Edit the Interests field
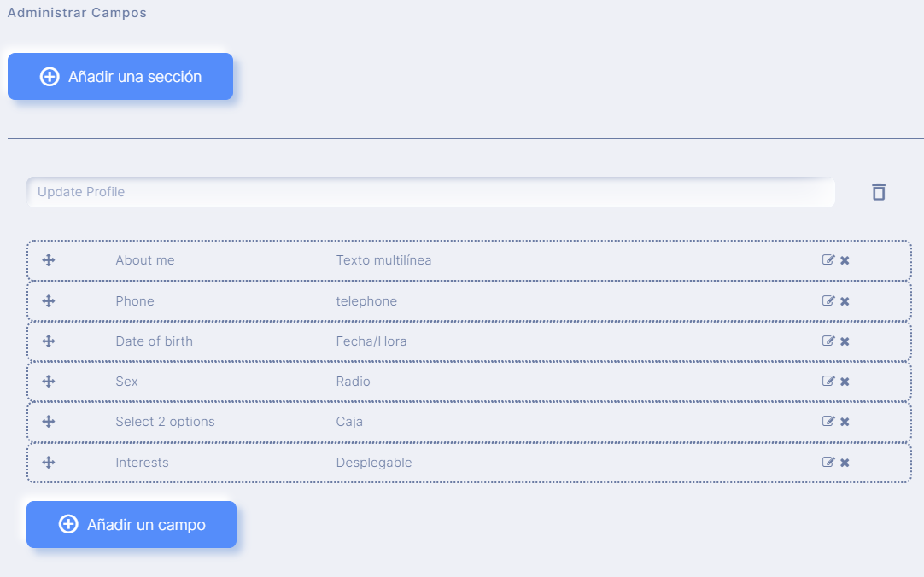Viewport: 924px width, 577px height. [x=828, y=462]
